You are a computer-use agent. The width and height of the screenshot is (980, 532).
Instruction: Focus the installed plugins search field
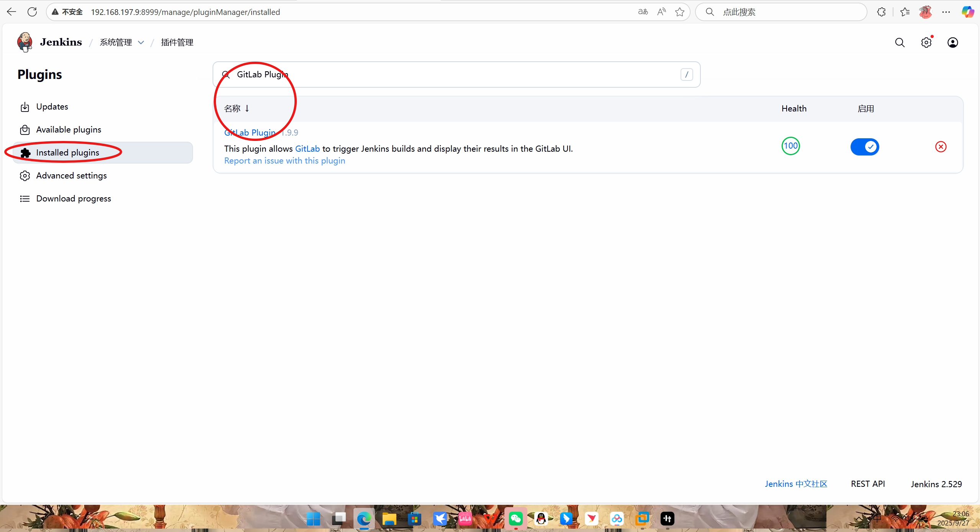pyautogui.click(x=456, y=74)
